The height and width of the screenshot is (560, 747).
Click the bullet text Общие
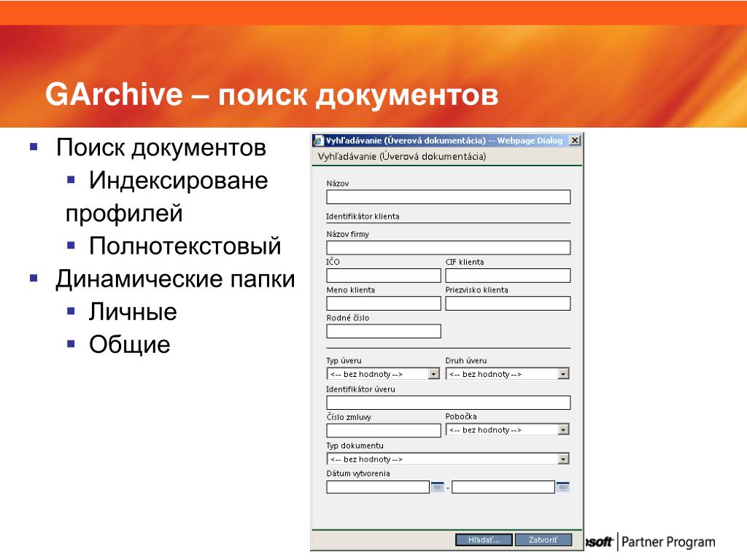point(130,344)
